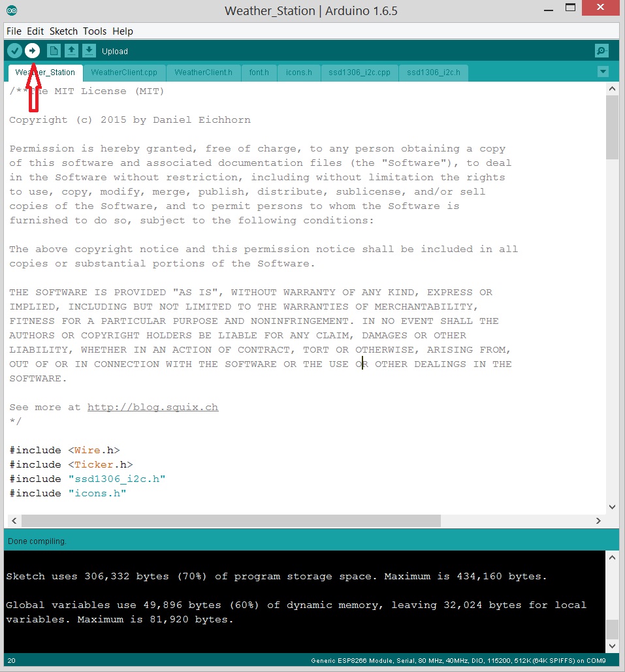The width and height of the screenshot is (625, 672).
Task: Save the sketch with Save icon
Action: click(89, 51)
